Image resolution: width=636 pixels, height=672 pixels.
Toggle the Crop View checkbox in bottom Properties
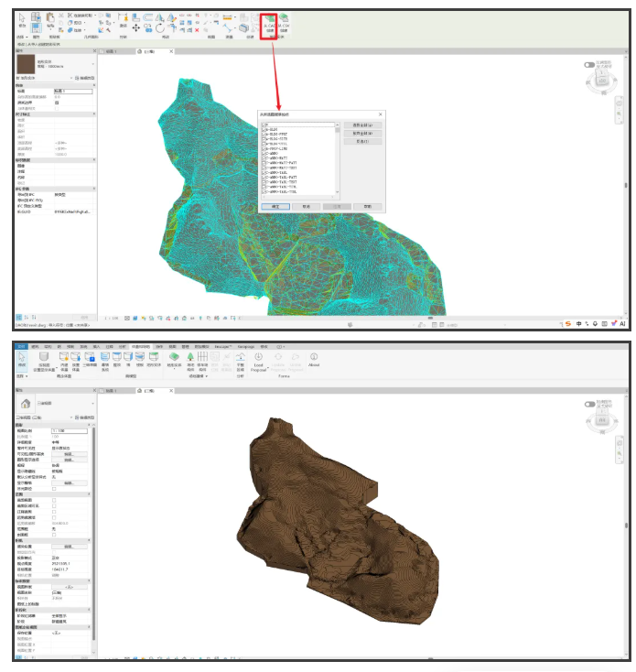pos(54,500)
